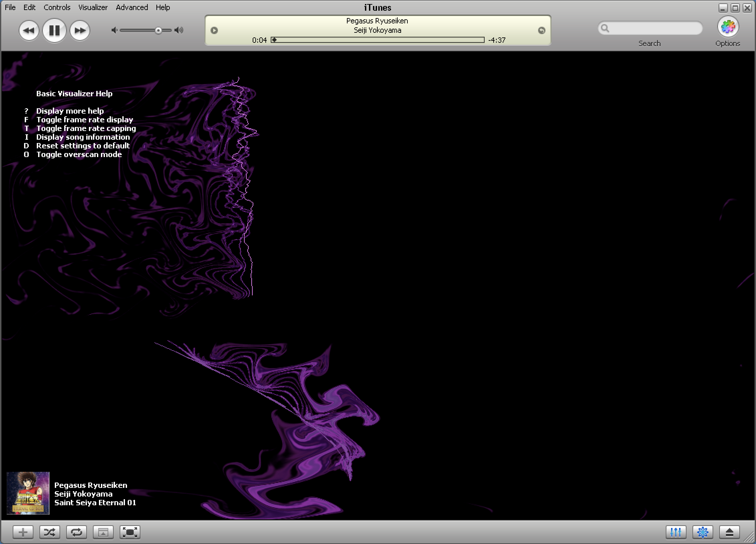
Task: Skip back to previous track
Action: coord(29,30)
